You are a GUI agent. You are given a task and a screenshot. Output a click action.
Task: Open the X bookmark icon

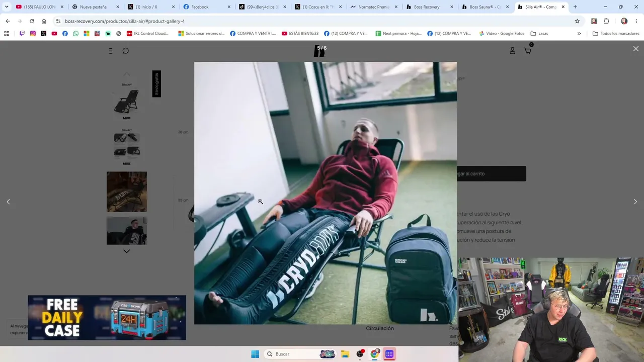(44, 34)
